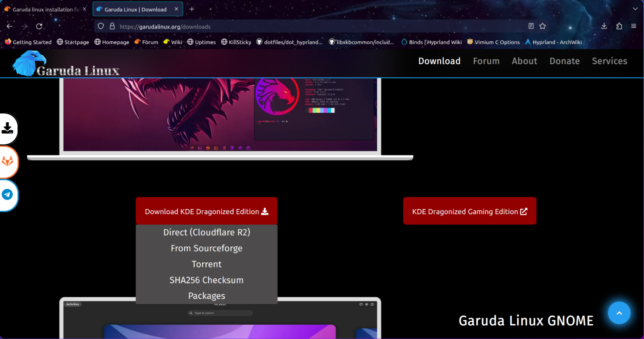Open KDE Dragonized Gaming Edition button
This screenshot has width=644, height=339.
(x=470, y=211)
